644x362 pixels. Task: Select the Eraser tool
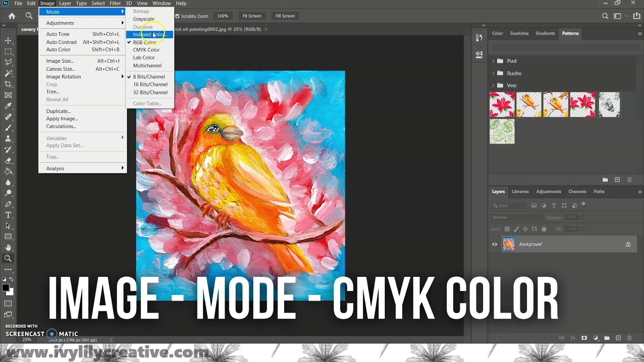[8, 160]
